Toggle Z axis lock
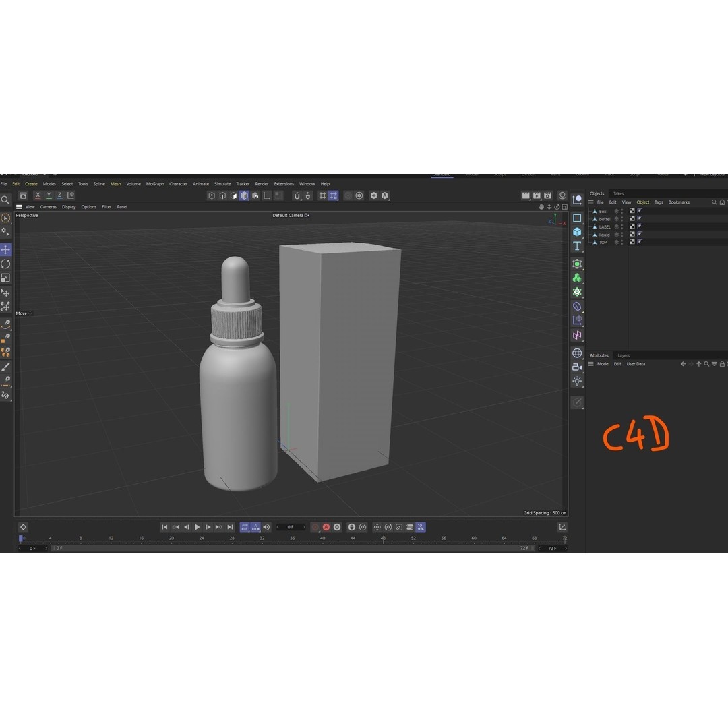Image resolution: width=728 pixels, height=728 pixels. 59,195
